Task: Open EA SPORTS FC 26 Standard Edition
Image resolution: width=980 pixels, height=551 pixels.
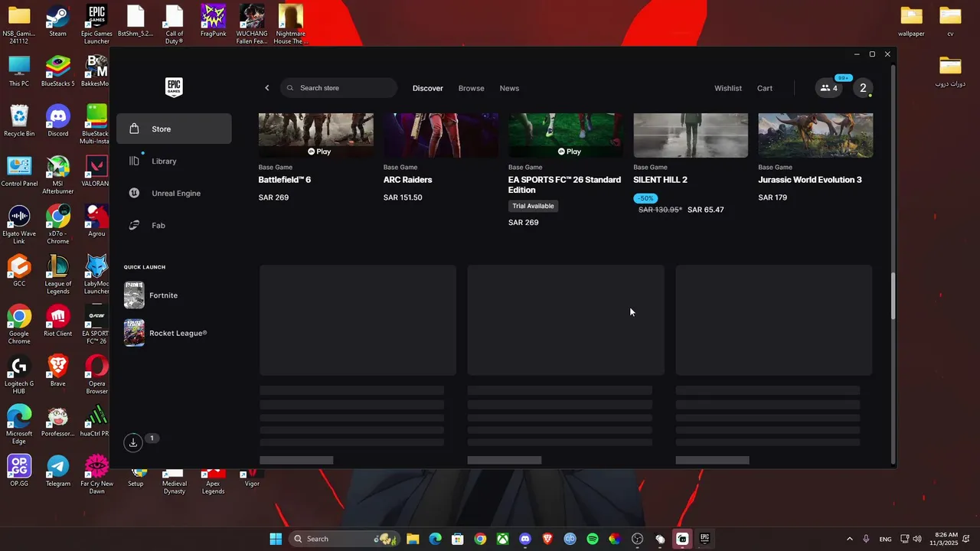Action: [565, 184]
